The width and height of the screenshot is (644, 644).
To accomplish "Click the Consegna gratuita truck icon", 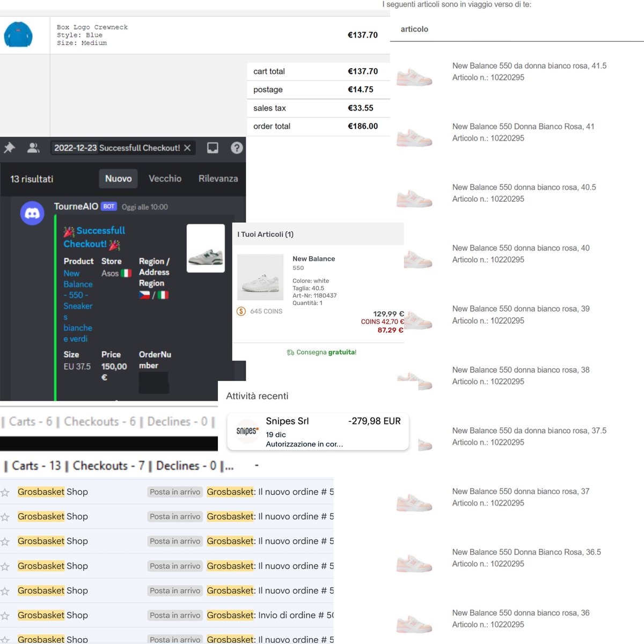I will click(290, 353).
